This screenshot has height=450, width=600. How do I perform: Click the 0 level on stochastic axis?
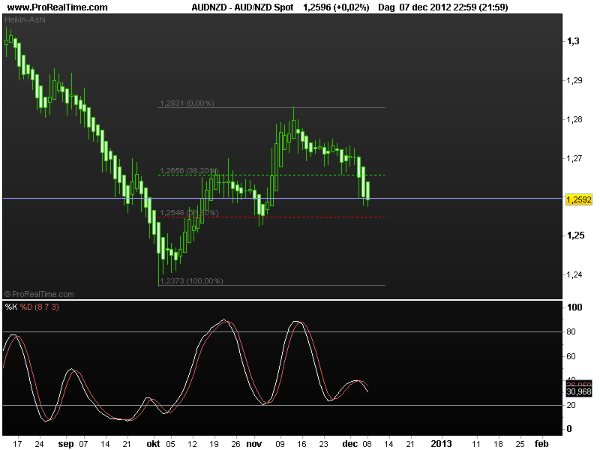pyautogui.click(x=569, y=429)
